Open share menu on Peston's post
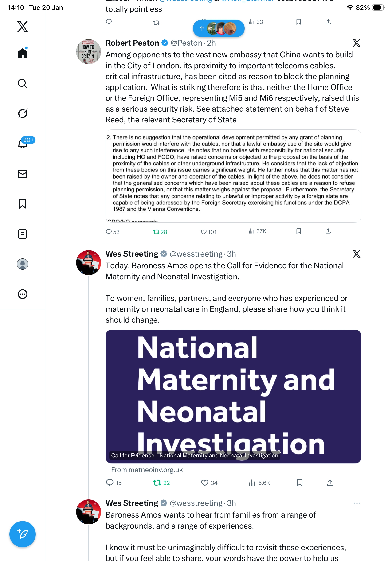The height and width of the screenshot is (561, 392). click(328, 231)
